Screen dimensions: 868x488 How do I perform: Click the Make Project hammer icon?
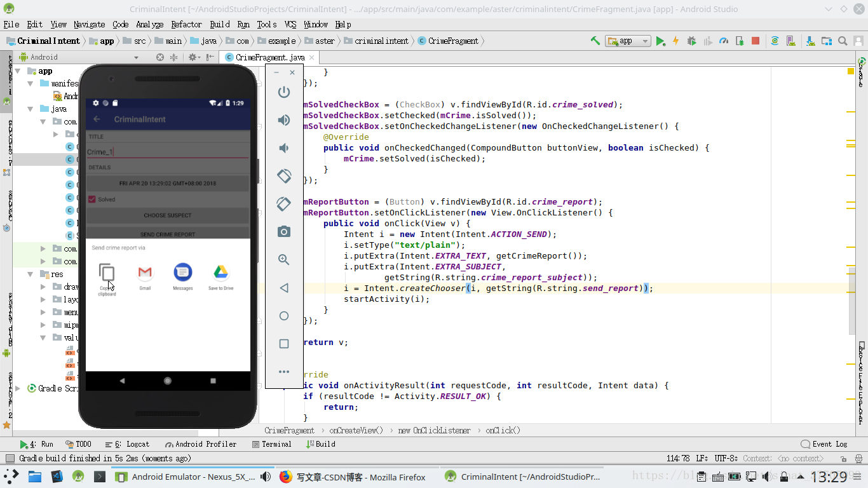(x=595, y=41)
